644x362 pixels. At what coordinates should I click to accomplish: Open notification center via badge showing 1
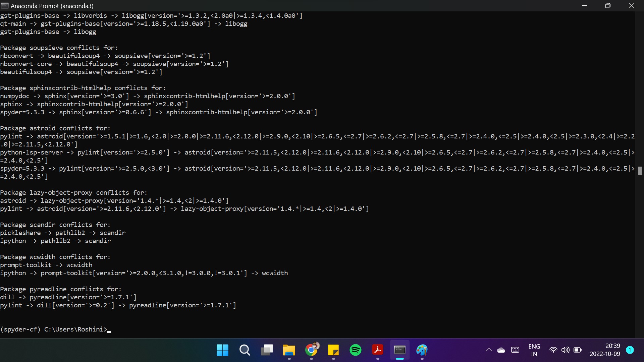(630, 350)
